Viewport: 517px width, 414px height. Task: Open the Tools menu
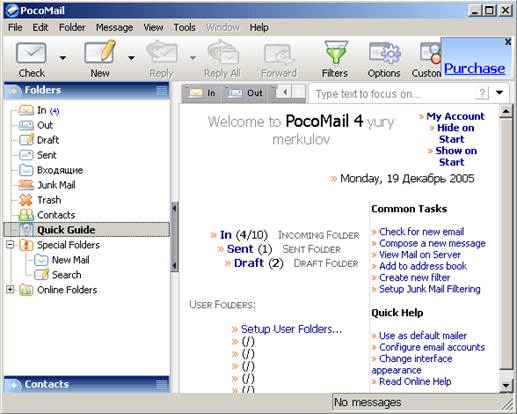pos(184,27)
